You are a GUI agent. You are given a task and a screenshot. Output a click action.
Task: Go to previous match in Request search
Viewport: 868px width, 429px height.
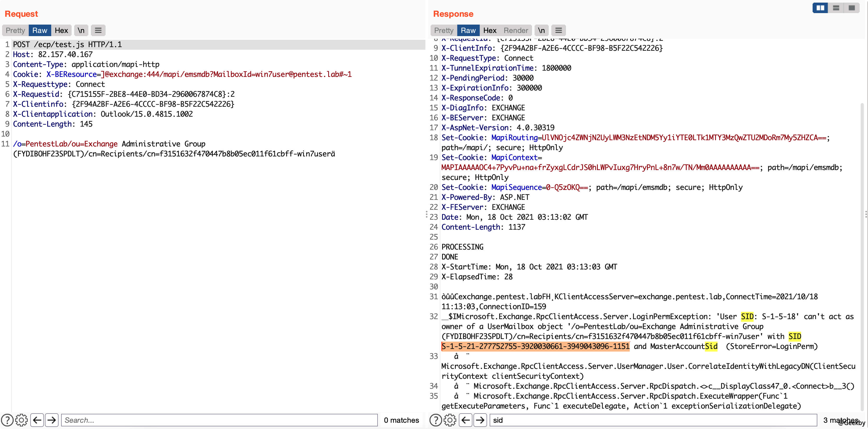(x=37, y=420)
